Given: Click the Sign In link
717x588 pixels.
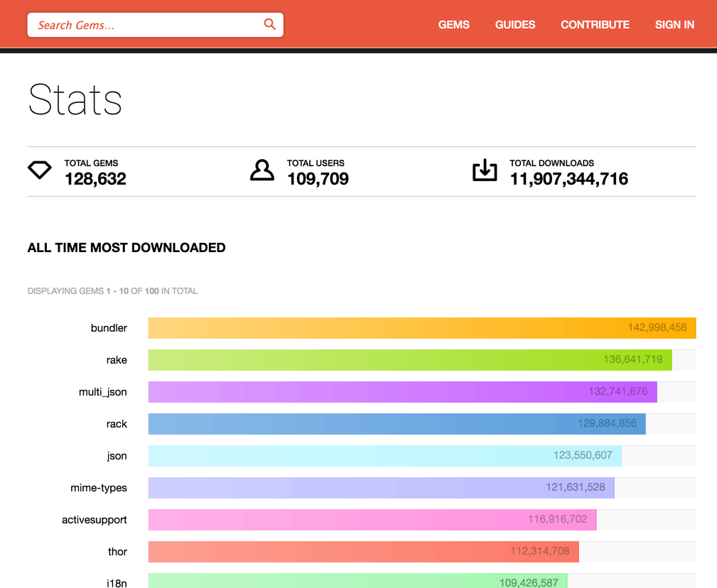Looking at the screenshot, I should coord(674,25).
